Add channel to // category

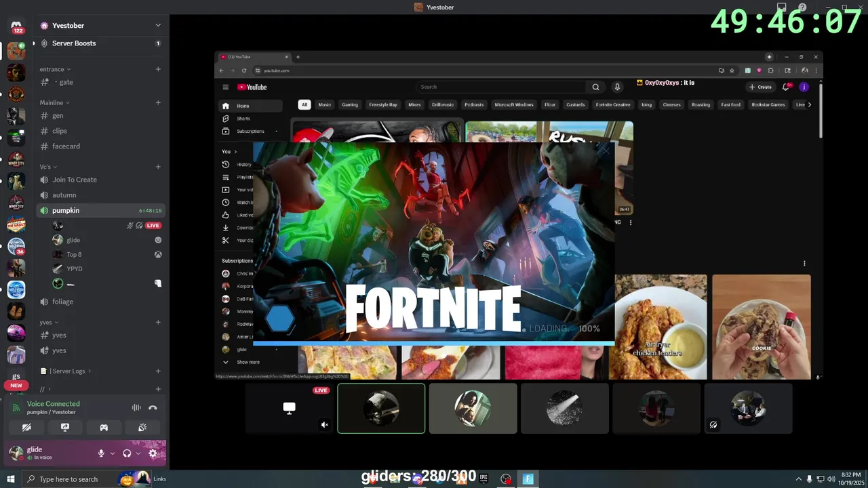tap(158, 390)
